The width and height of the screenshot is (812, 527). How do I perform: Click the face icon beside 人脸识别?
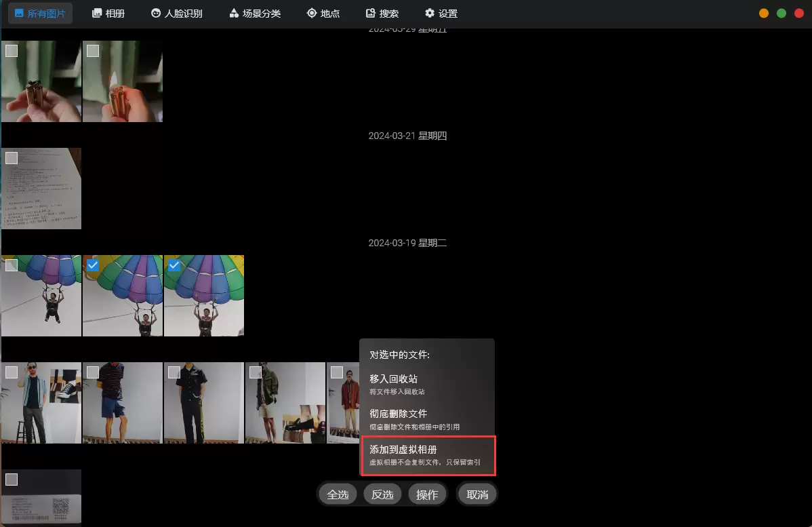coord(156,13)
